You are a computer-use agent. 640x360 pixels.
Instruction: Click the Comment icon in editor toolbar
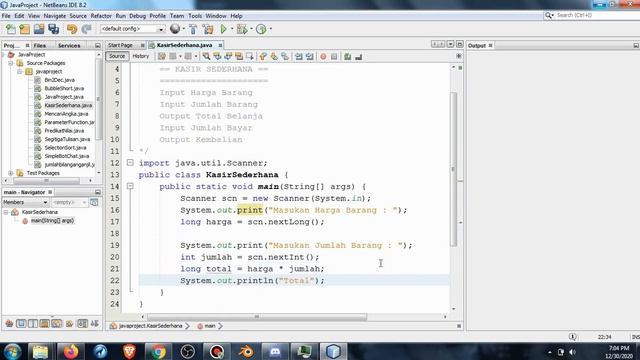pyautogui.click(x=348, y=56)
